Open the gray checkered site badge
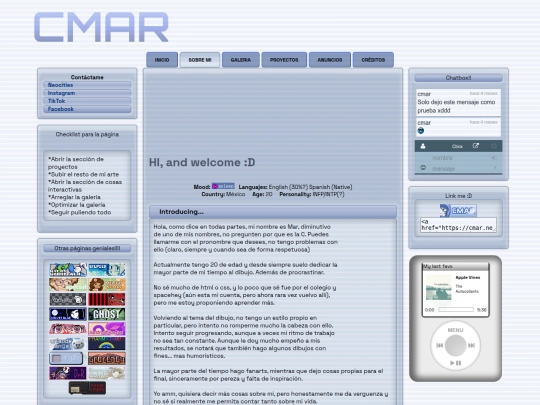 click(x=68, y=300)
